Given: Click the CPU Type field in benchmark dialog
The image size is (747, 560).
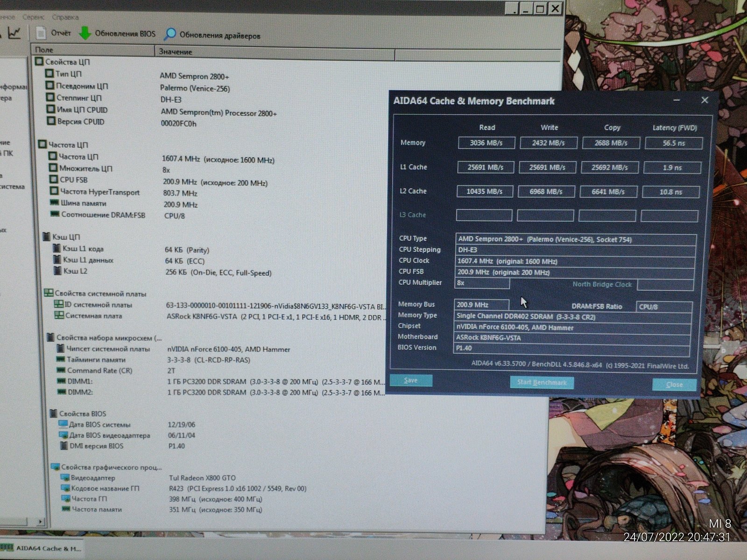Looking at the screenshot, I should (x=576, y=239).
